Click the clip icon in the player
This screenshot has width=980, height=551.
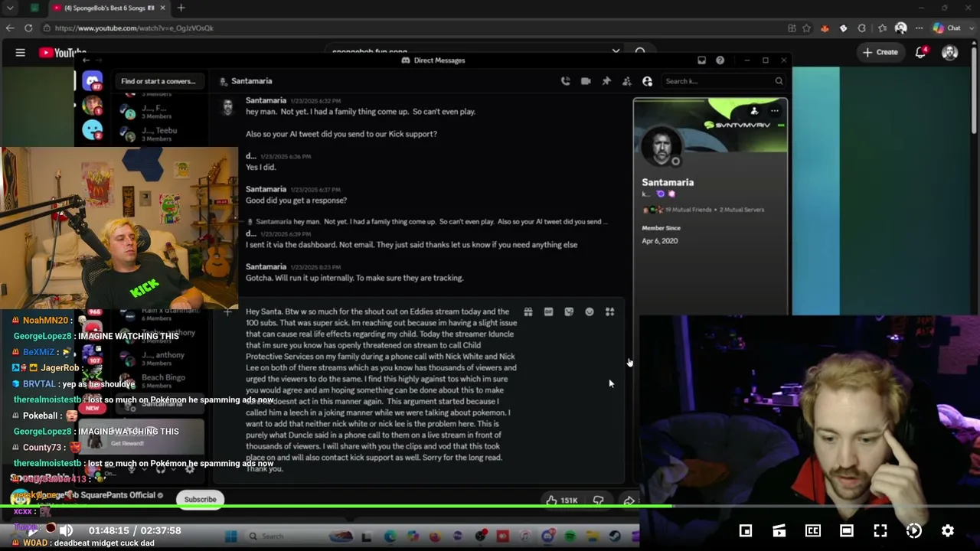pyautogui.click(x=779, y=530)
